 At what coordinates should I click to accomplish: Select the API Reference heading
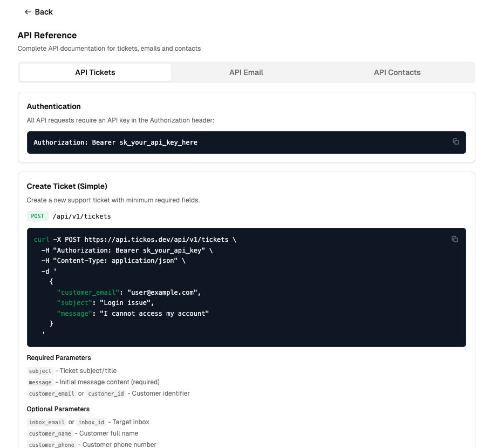coord(47,36)
